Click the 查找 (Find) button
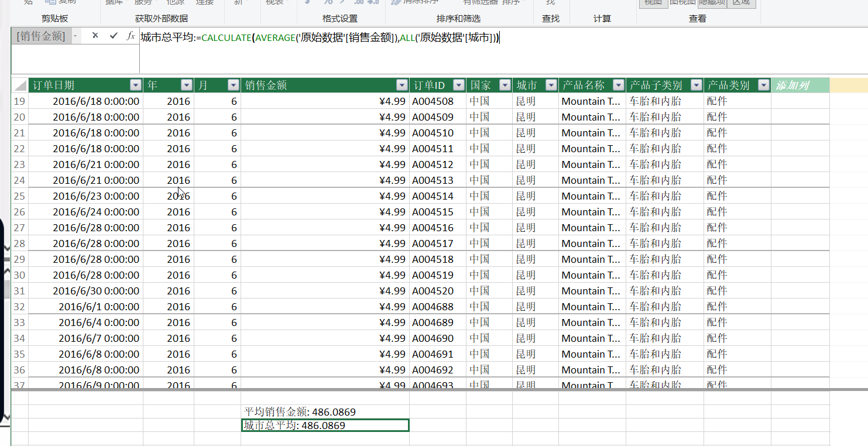The image size is (868, 446). (549, 3)
